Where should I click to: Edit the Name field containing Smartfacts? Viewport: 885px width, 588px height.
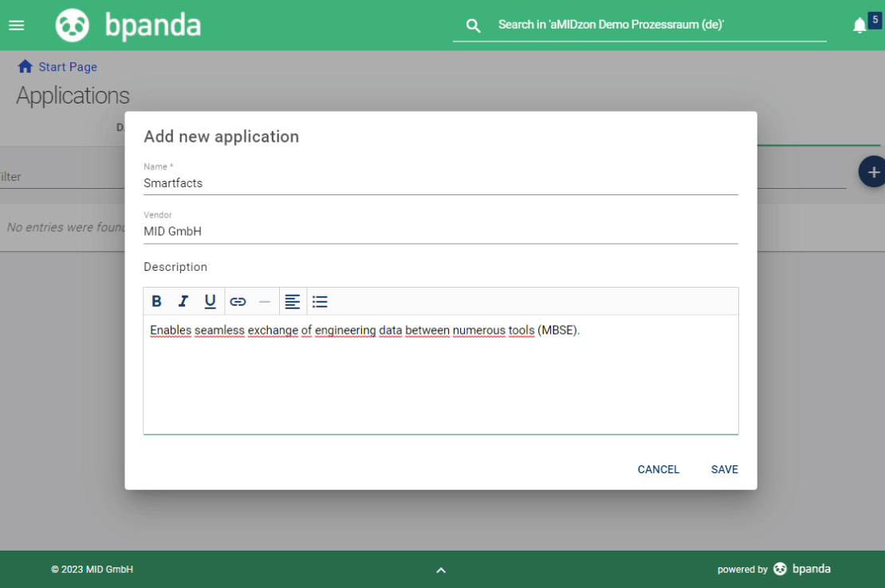(440, 183)
